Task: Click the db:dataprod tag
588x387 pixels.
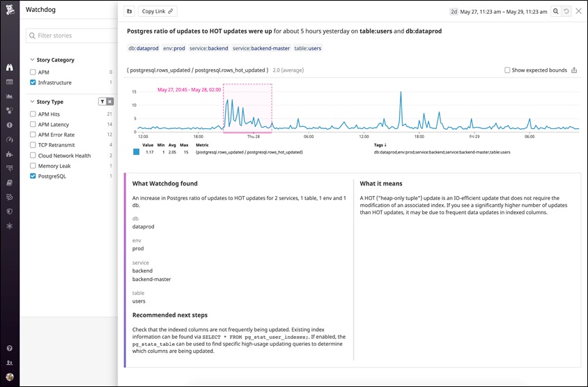Action: 144,48
